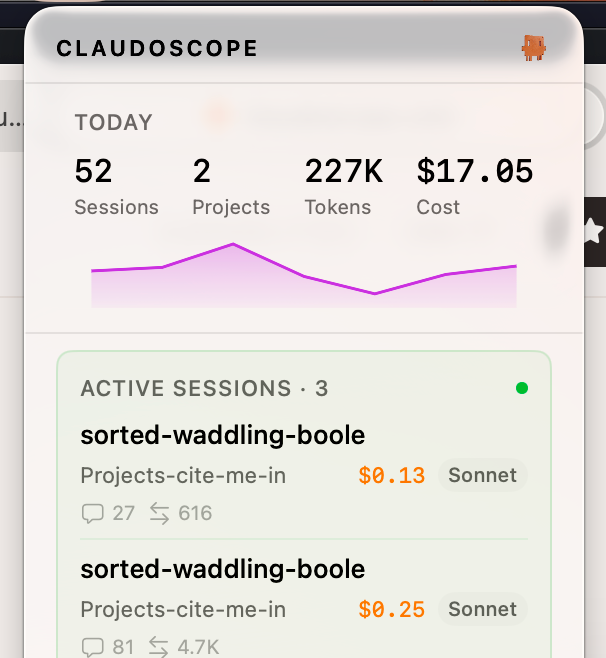Click the exchange arrows icon showing 616
The width and height of the screenshot is (606, 658).
click(x=159, y=514)
